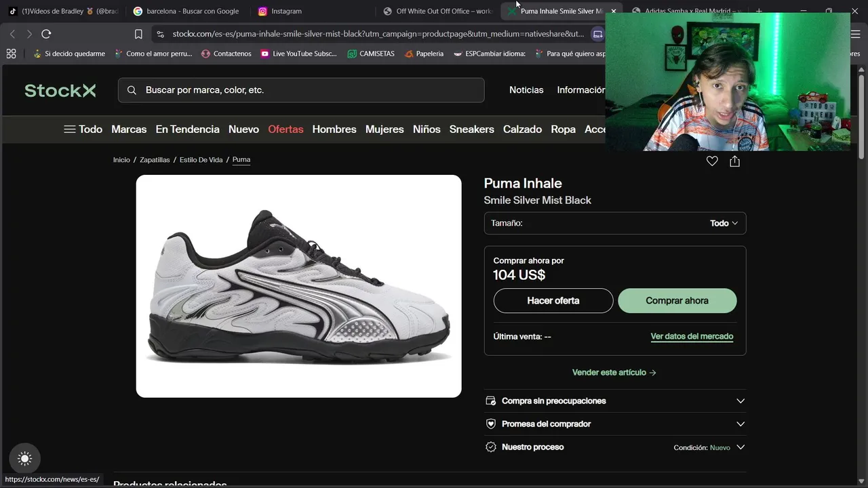The image size is (868, 488).
Task: Open the Marcas menu
Action: [129, 129]
